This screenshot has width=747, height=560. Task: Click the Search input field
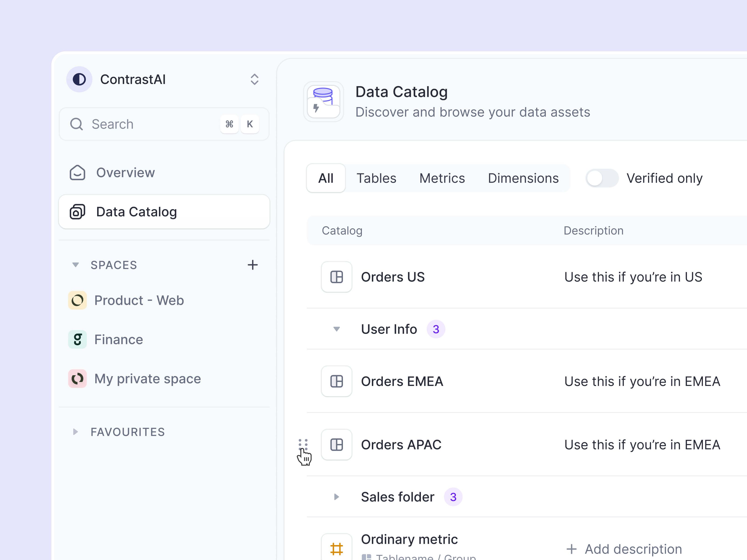pos(164,124)
